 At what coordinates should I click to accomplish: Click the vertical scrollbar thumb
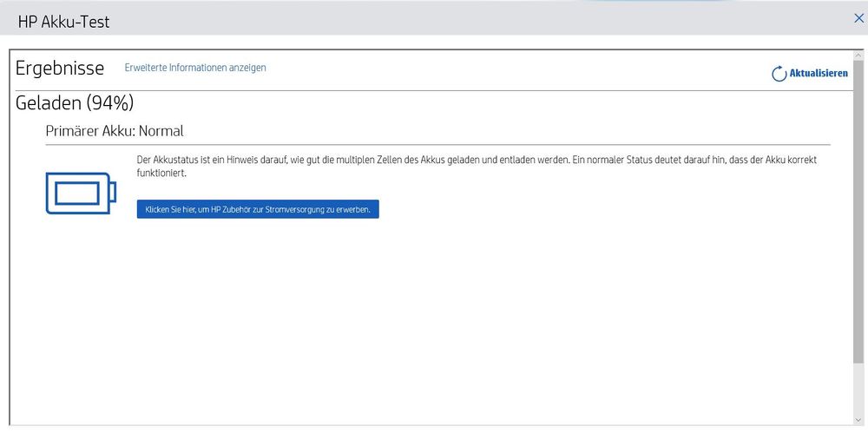coord(858,212)
